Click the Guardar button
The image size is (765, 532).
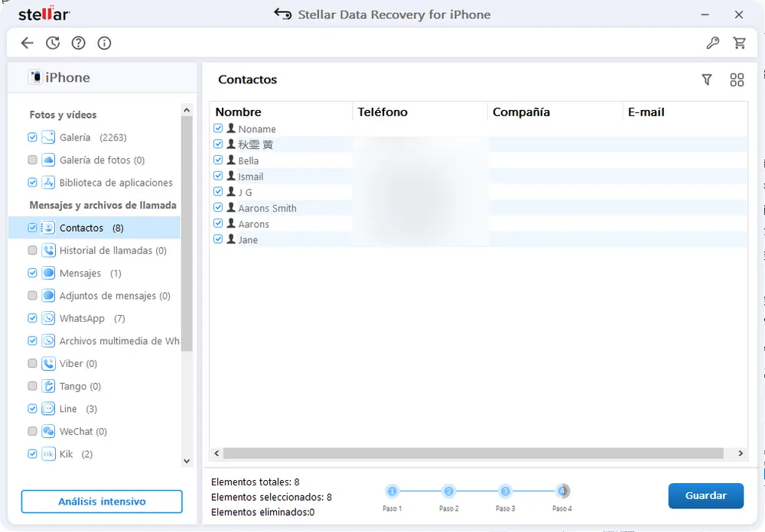pos(705,495)
